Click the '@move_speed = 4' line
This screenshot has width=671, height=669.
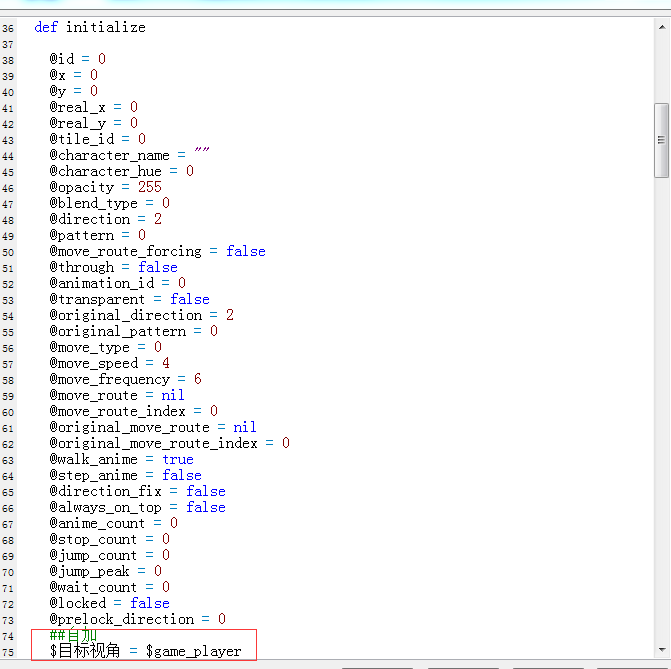click(x=110, y=363)
